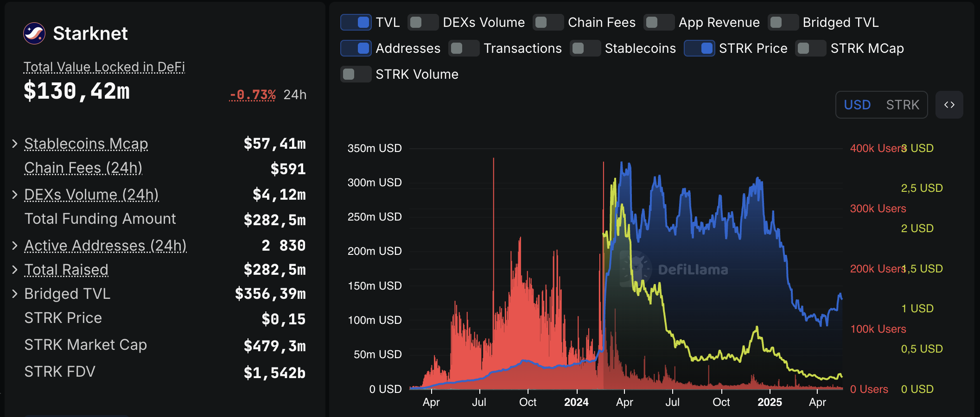Click the 350m USD y-axis label
Viewport: 980px width, 417px height.
click(x=375, y=148)
